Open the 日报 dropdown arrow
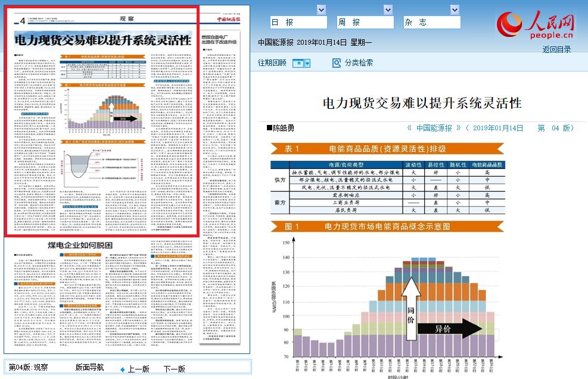Image resolution: width=588 pixels, height=379 pixels. (321, 10)
